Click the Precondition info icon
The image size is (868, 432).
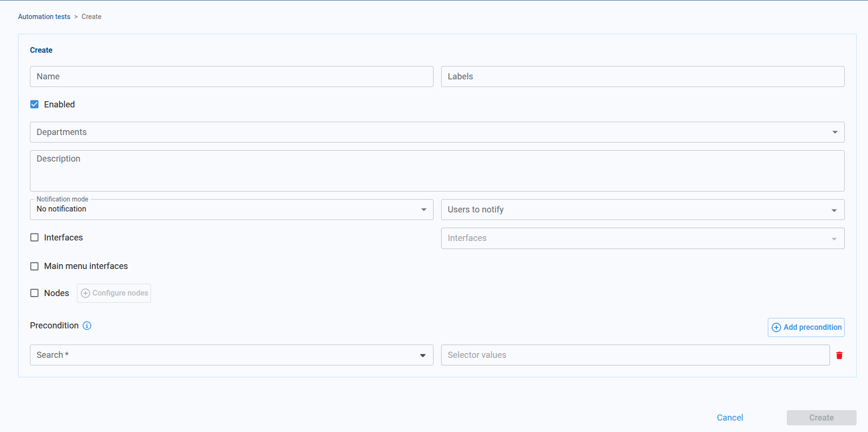click(x=87, y=326)
